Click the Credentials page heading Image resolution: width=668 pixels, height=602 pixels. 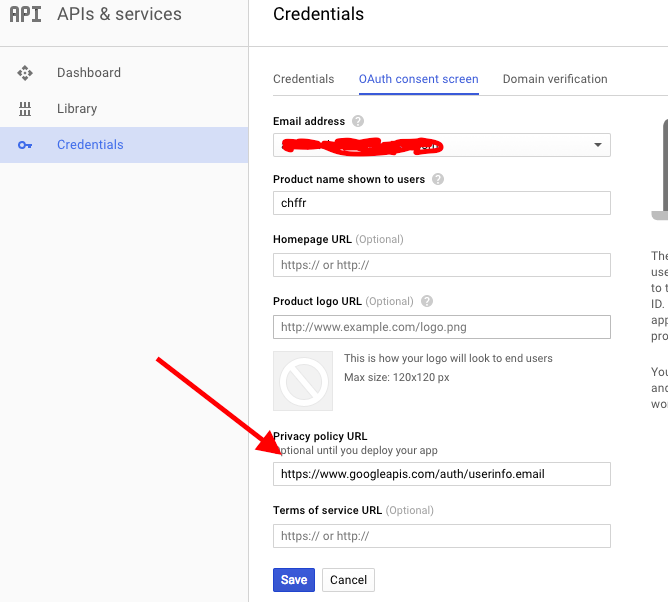[319, 14]
